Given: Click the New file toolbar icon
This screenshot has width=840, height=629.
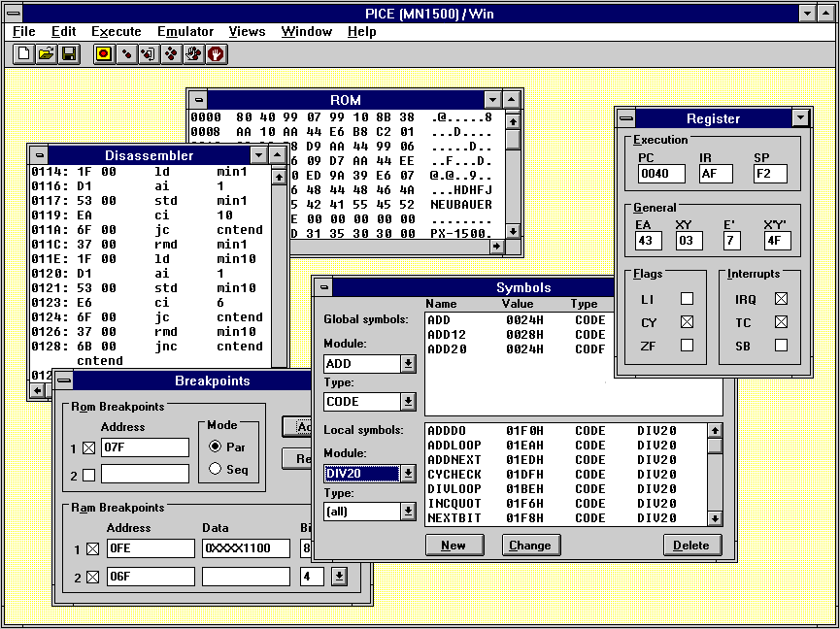Looking at the screenshot, I should pyautogui.click(x=23, y=54).
